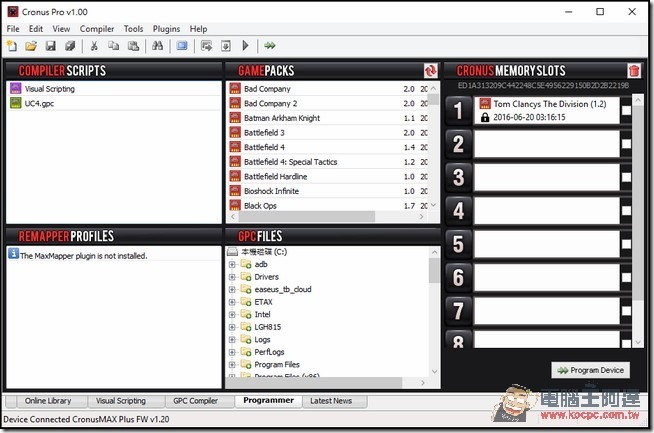This screenshot has width=654, height=433.
Task: Expand the easeus_tb_cloud folder
Action: 232,290
